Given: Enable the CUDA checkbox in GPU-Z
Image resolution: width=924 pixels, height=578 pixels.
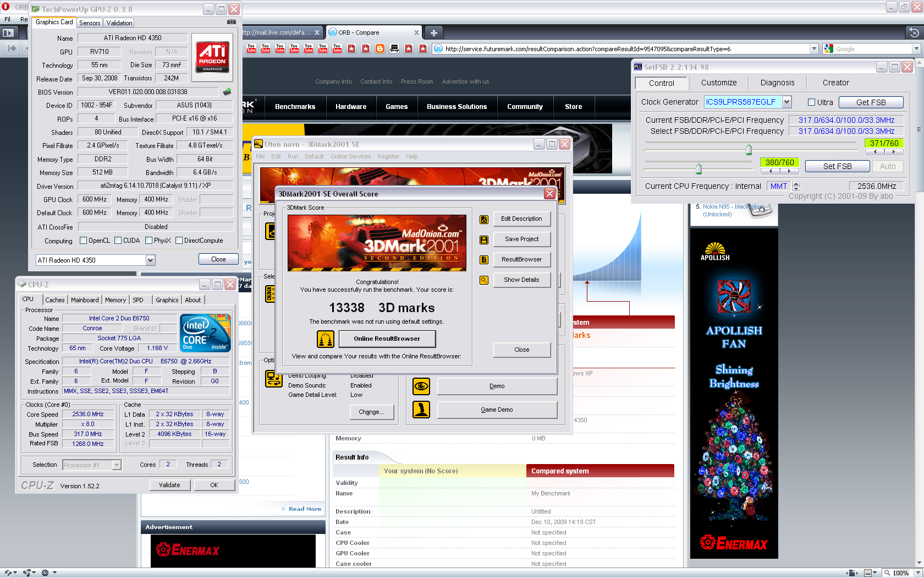Looking at the screenshot, I should click(118, 241).
